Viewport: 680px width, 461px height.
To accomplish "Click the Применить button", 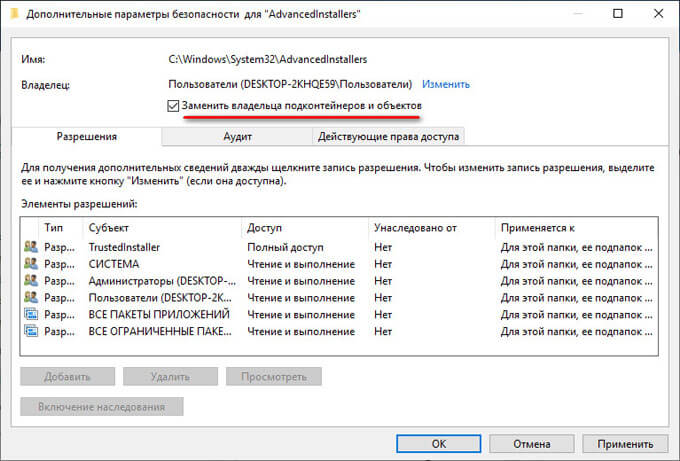I will [625, 444].
